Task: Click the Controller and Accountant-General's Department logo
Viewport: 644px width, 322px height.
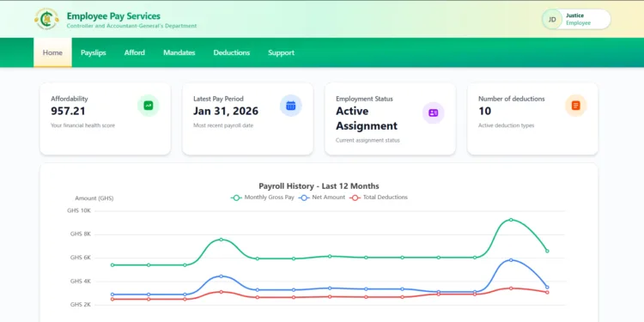Action: tap(46, 19)
